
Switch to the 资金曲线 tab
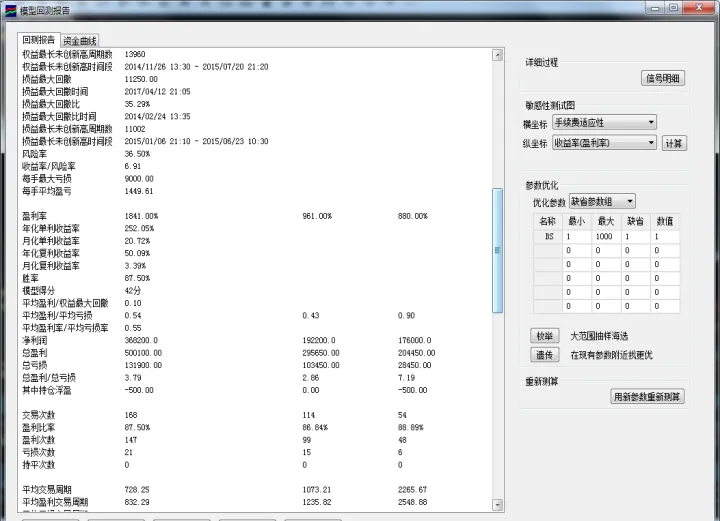pyautogui.click(x=80, y=41)
